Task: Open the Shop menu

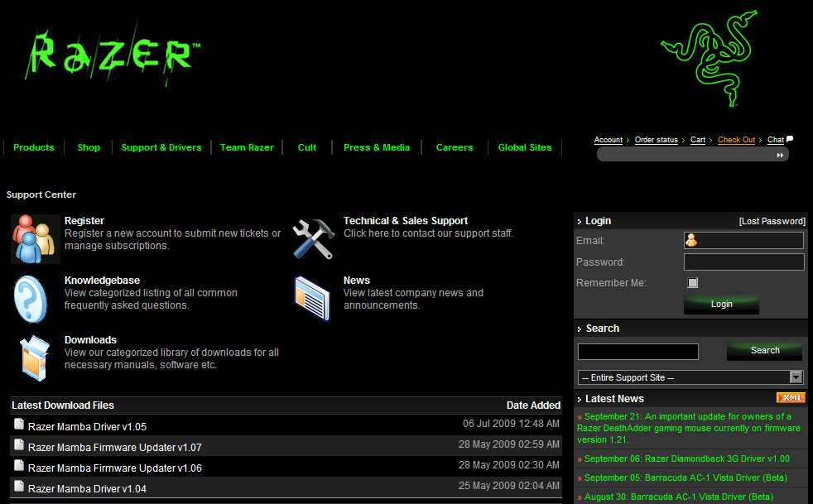Action: click(89, 147)
